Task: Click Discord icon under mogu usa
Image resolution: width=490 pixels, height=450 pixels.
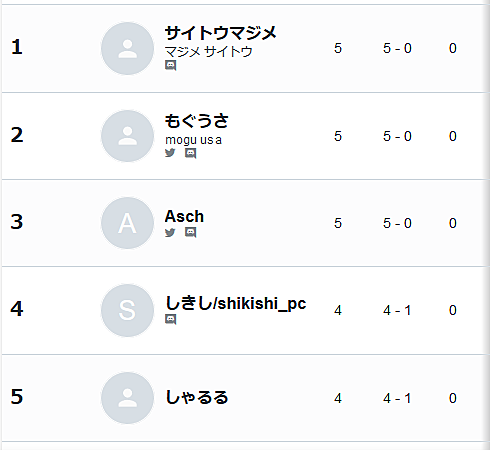Action: tap(191, 153)
